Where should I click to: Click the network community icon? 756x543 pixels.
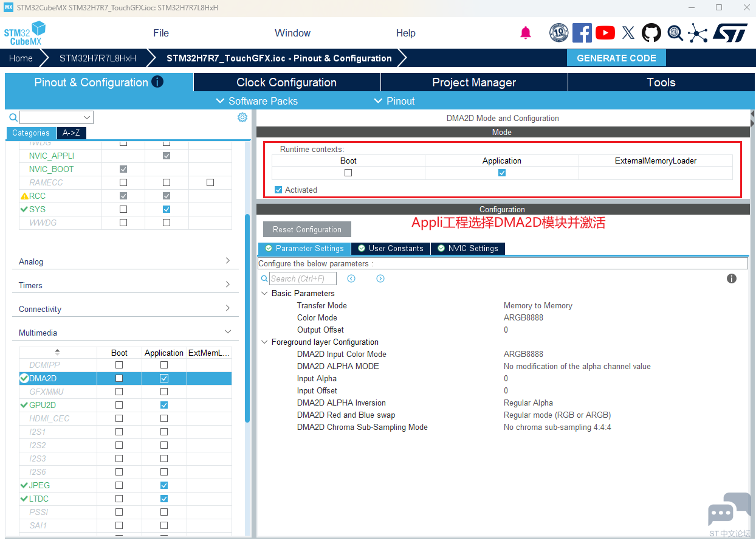(x=698, y=33)
